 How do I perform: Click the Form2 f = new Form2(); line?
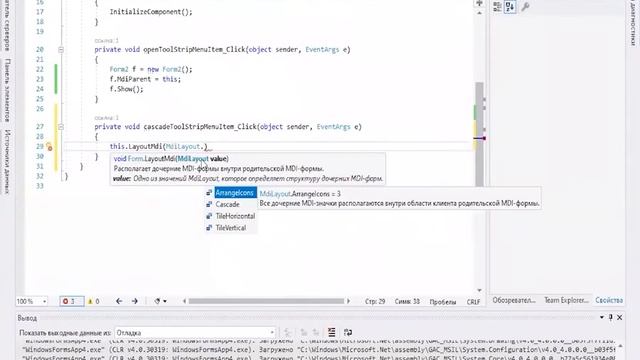point(151,69)
